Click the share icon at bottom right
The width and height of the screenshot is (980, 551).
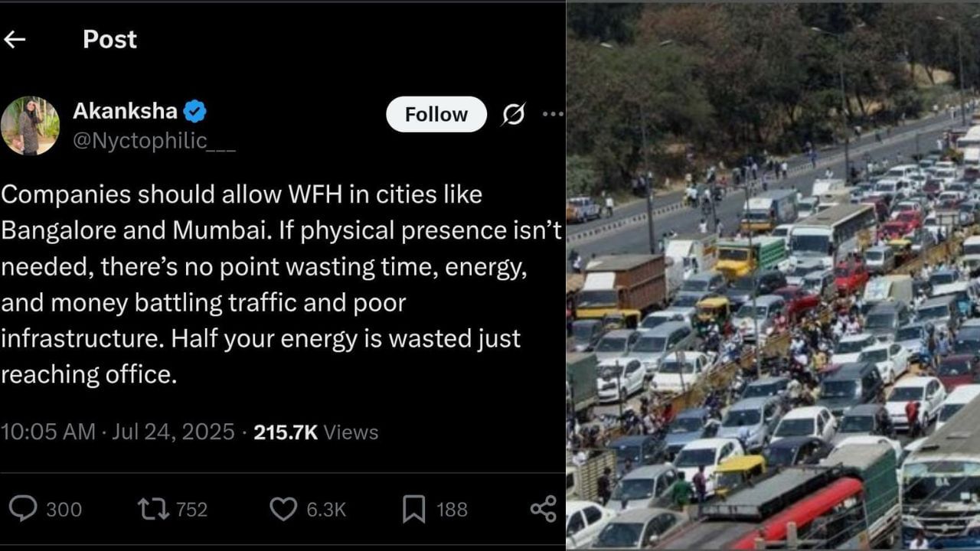click(543, 509)
